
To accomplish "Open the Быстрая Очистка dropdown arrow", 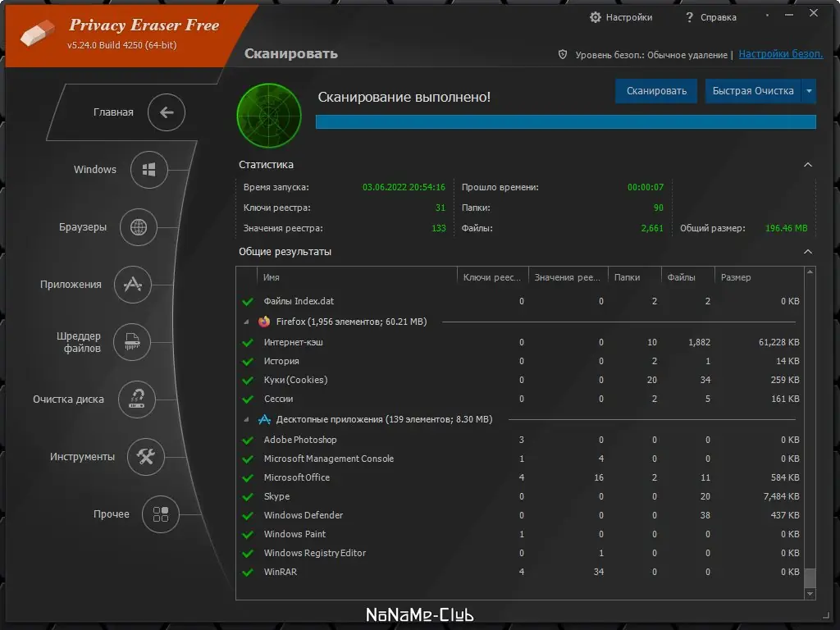I will 809,91.
